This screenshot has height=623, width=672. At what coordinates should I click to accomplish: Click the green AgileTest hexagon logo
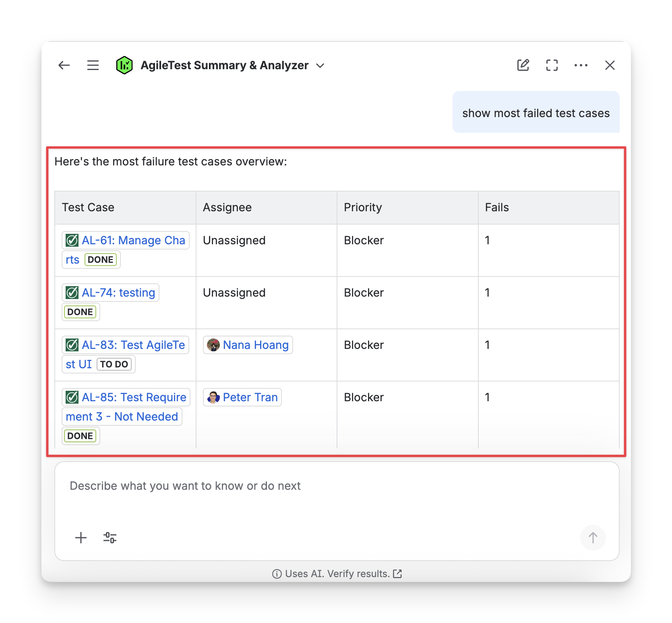point(124,65)
